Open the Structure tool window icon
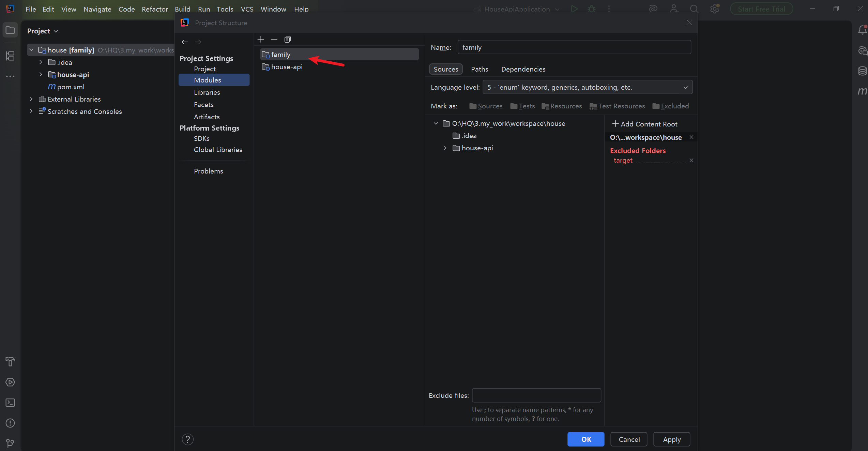 point(10,56)
